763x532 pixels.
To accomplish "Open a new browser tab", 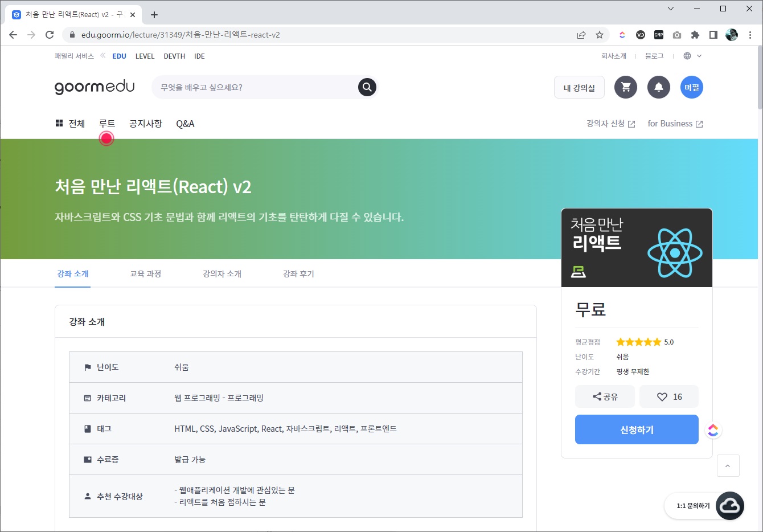I will (x=154, y=15).
